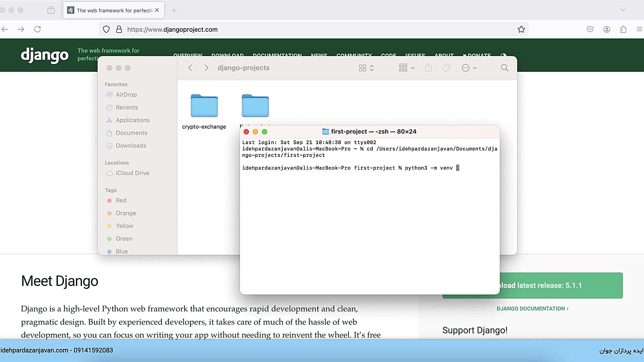Select iCloud Drive in Finder sidebar
Image resolution: width=644 pixels, height=362 pixels.
click(132, 173)
